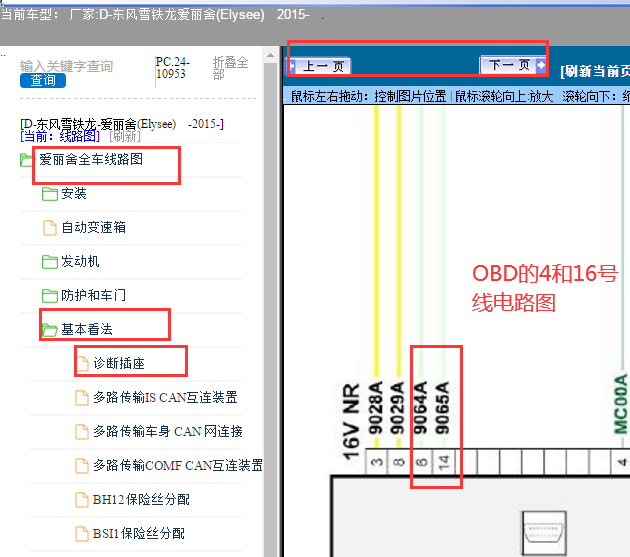Screen dimensions: 630x557
Task: Open BH12保险丝分配 diagram
Action: point(141,500)
